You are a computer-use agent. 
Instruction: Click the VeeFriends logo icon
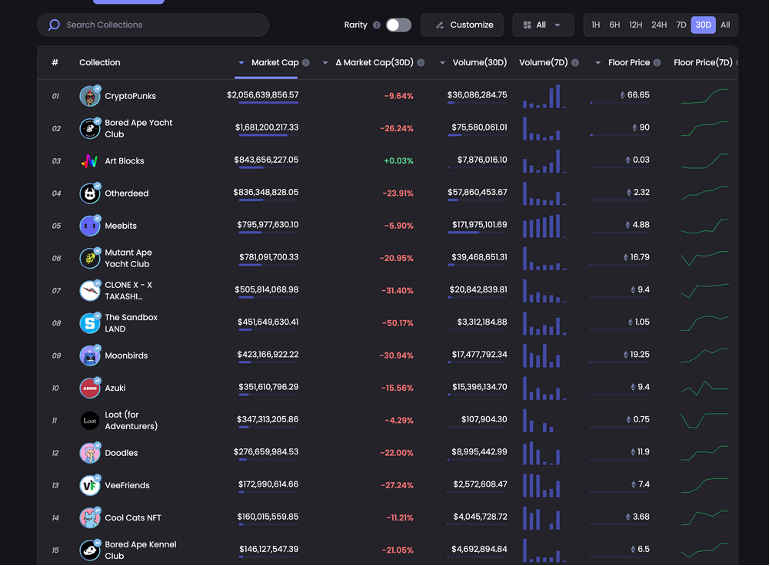pyautogui.click(x=90, y=485)
